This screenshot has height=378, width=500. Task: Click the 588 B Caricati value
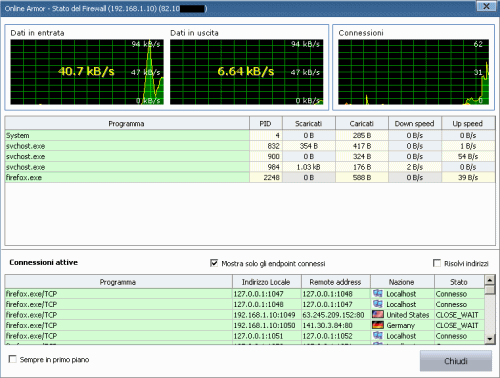tap(362, 177)
